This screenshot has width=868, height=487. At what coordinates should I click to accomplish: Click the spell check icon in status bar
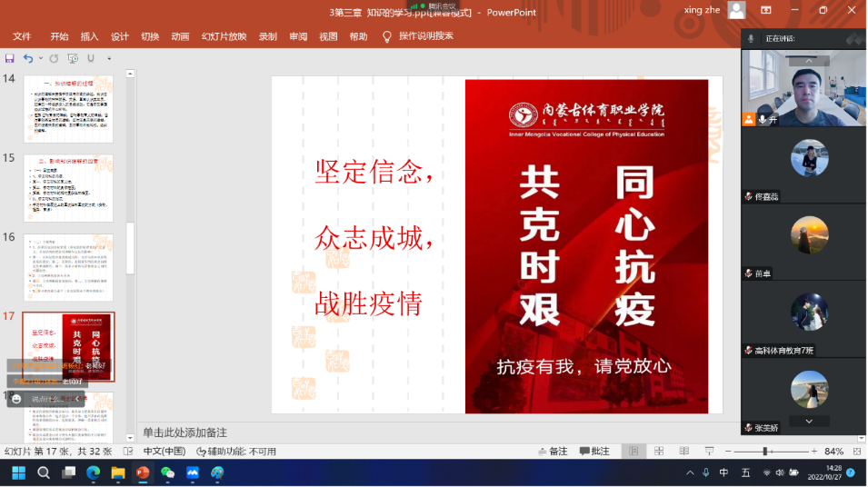pos(128,452)
